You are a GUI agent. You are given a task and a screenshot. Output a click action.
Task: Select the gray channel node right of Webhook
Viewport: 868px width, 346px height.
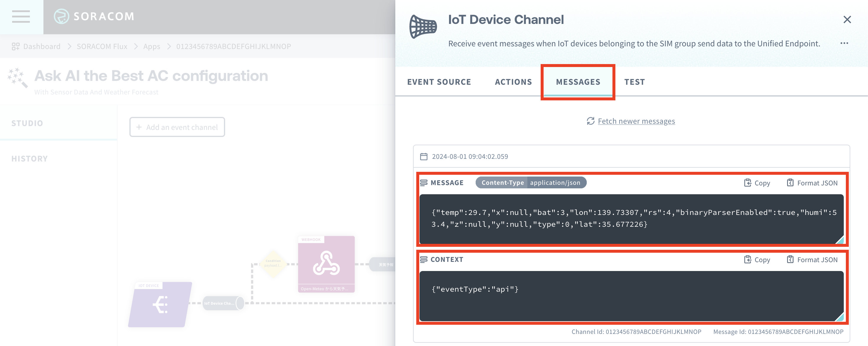pyautogui.click(x=382, y=265)
